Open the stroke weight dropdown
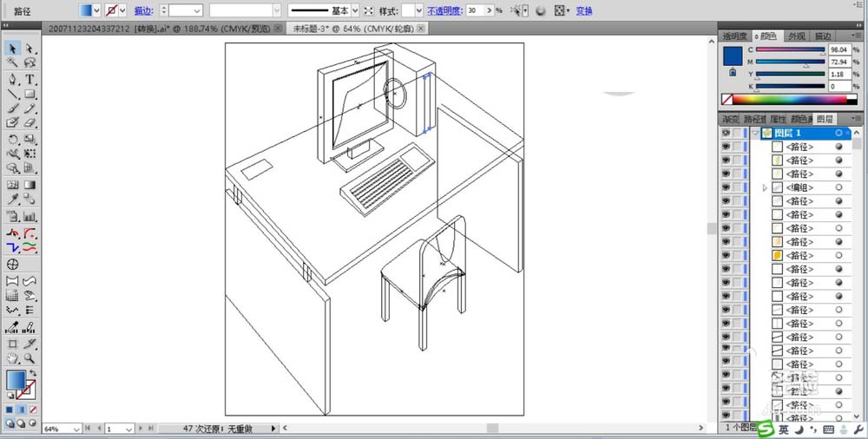The image size is (868, 439). pyautogui.click(x=197, y=10)
